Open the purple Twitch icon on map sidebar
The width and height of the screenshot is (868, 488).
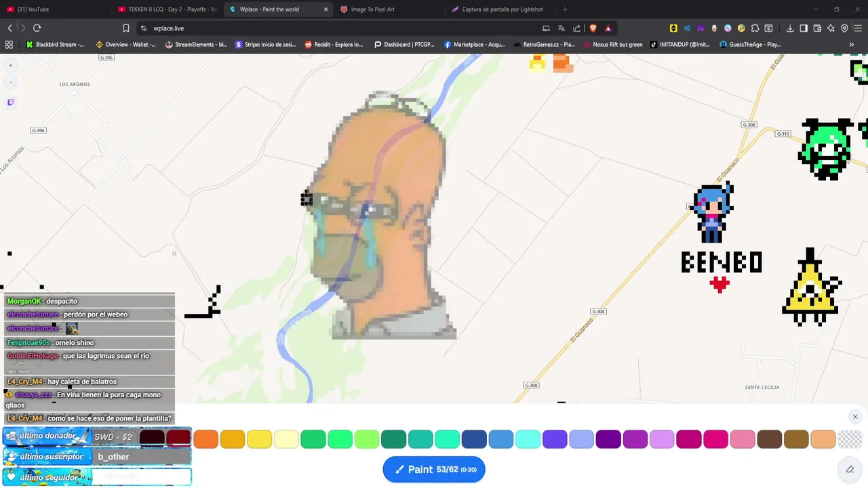(x=10, y=102)
